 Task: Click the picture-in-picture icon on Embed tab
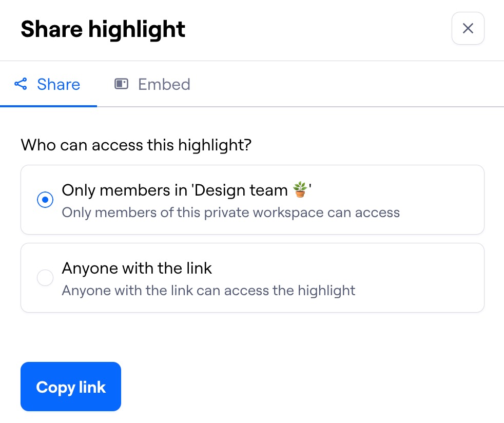pyautogui.click(x=121, y=84)
